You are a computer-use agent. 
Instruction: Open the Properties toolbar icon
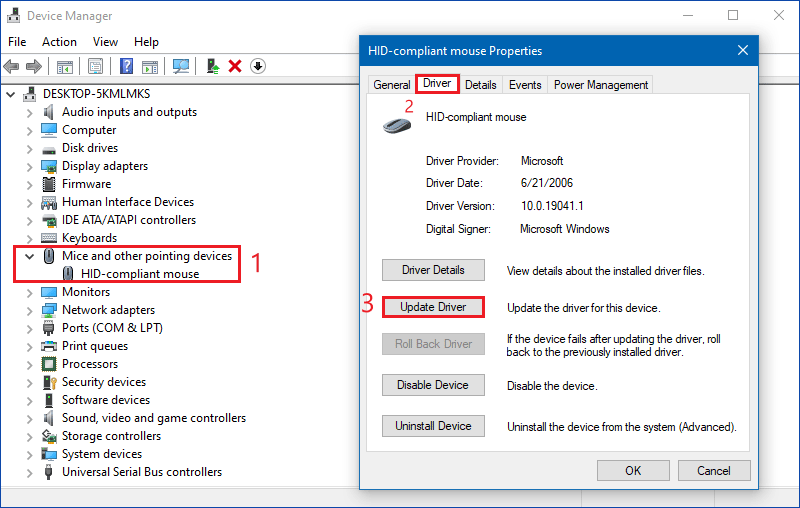coord(95,66)
